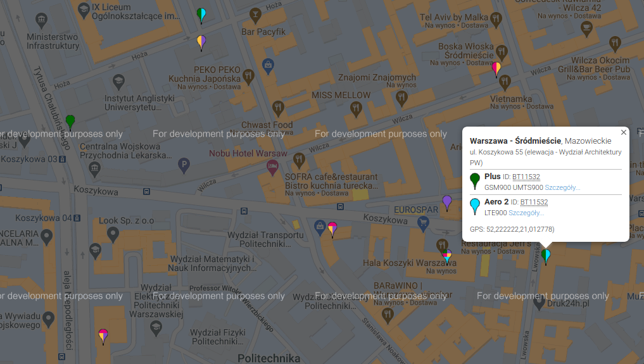644x364 pixels.
Task: Click the Vietnamka restaurant icon
Action: coord(505,82)
